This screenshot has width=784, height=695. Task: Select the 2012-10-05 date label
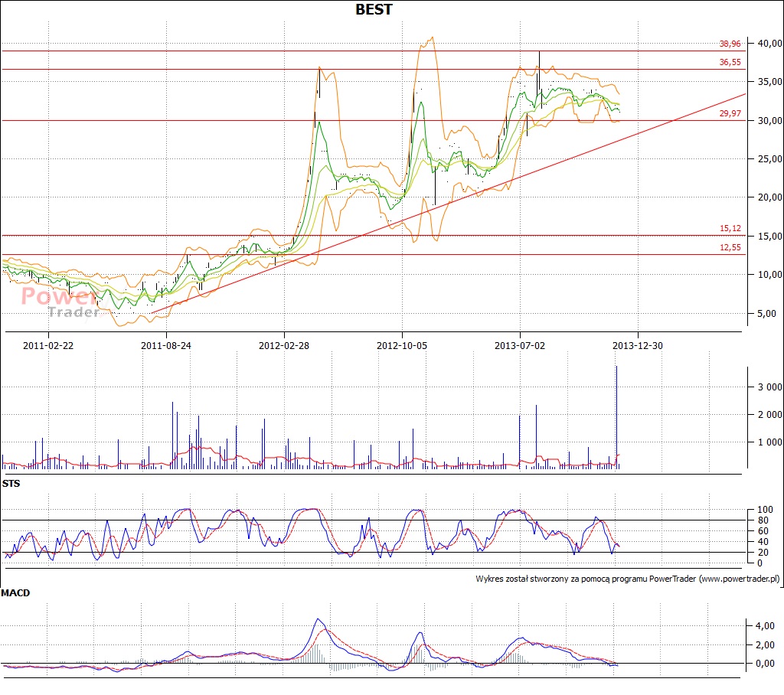pos(402,345)
